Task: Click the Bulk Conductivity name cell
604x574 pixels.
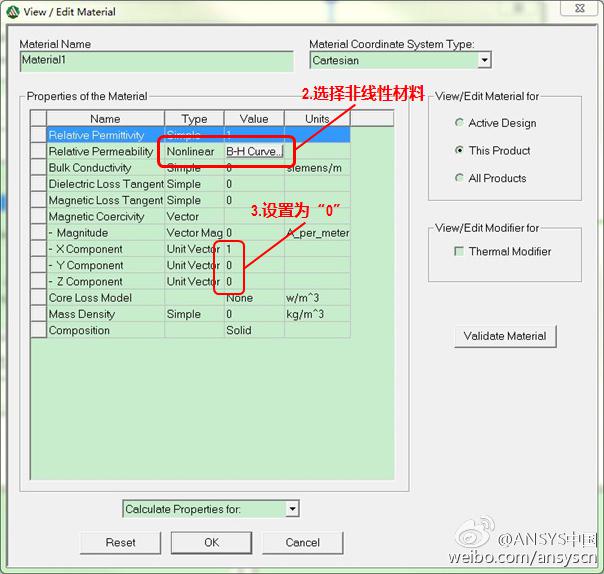Action: click(105, 168)
